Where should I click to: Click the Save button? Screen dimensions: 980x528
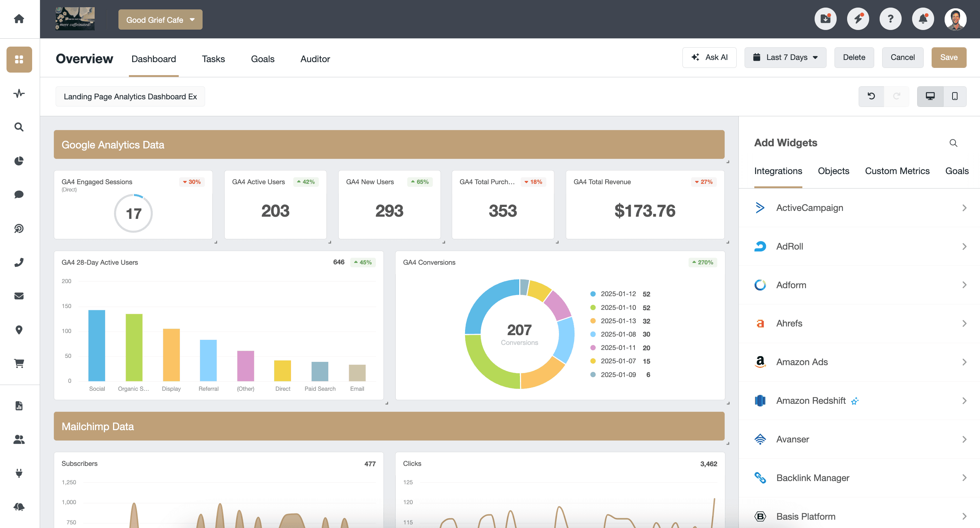pyautogui.click(x=949, y=57)
